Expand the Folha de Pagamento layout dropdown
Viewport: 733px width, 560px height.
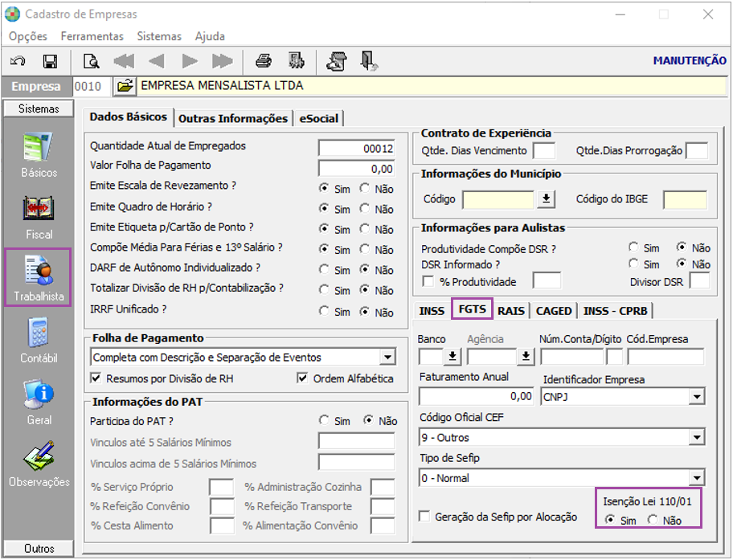(x=387, y=358)
